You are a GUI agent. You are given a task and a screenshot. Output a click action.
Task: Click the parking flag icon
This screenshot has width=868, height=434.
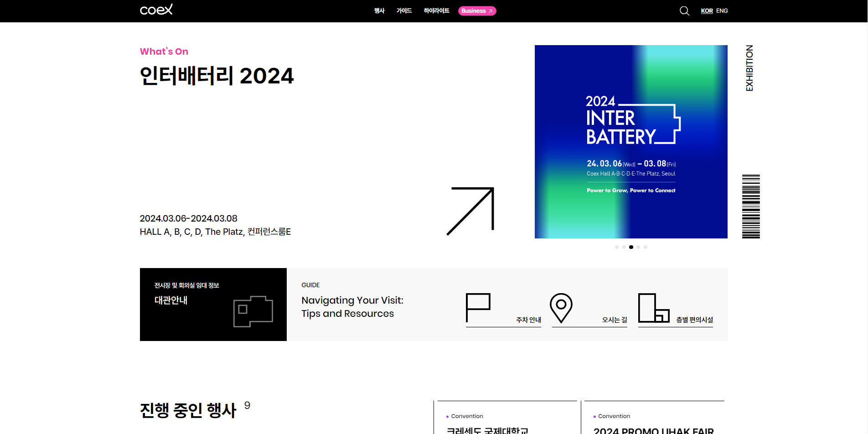tap(478, 308)
